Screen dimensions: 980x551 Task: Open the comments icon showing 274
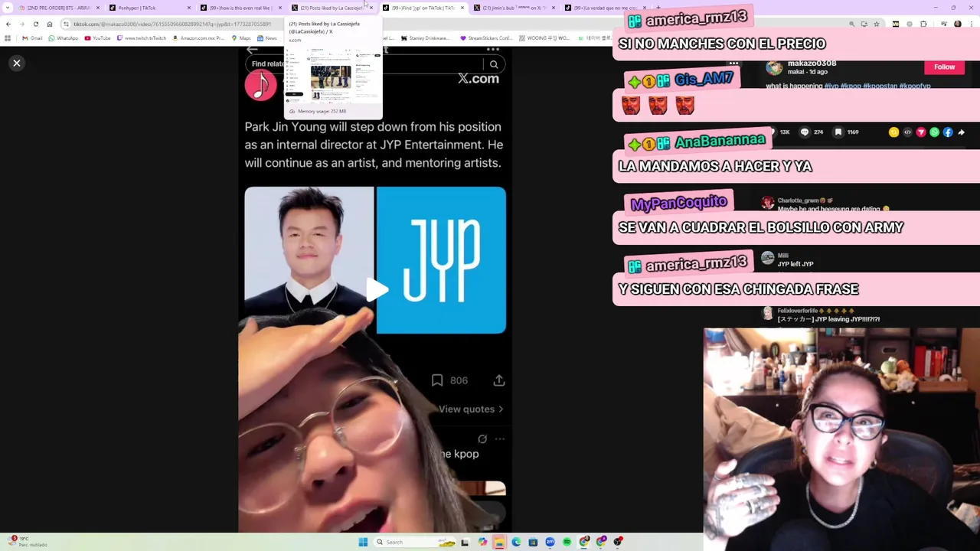click(x=805, y=132)
